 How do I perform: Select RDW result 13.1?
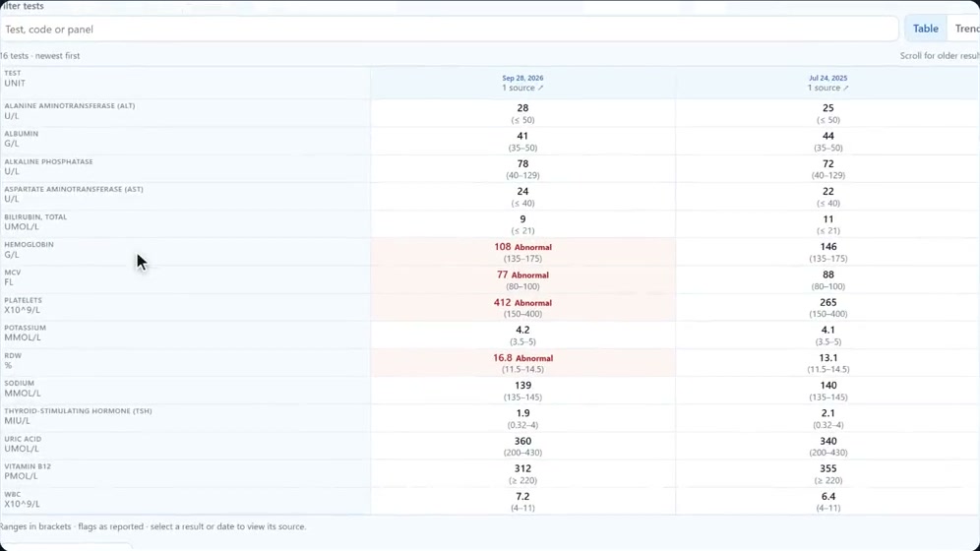click(x=828, y=358)
